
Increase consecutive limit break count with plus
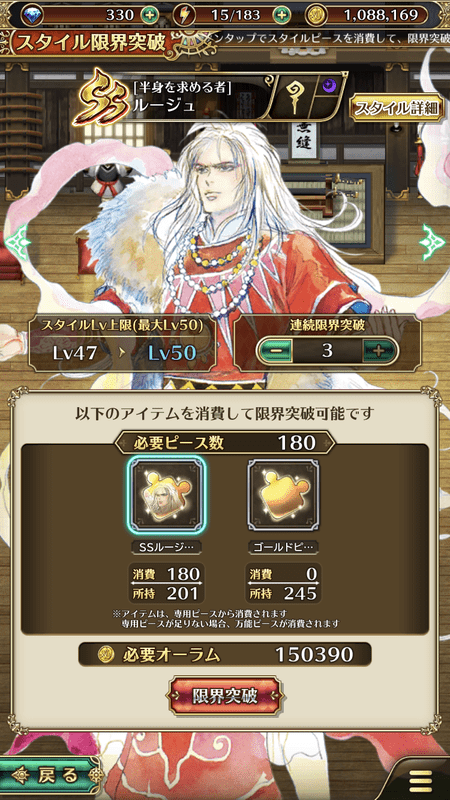click(x=379, y=351)
